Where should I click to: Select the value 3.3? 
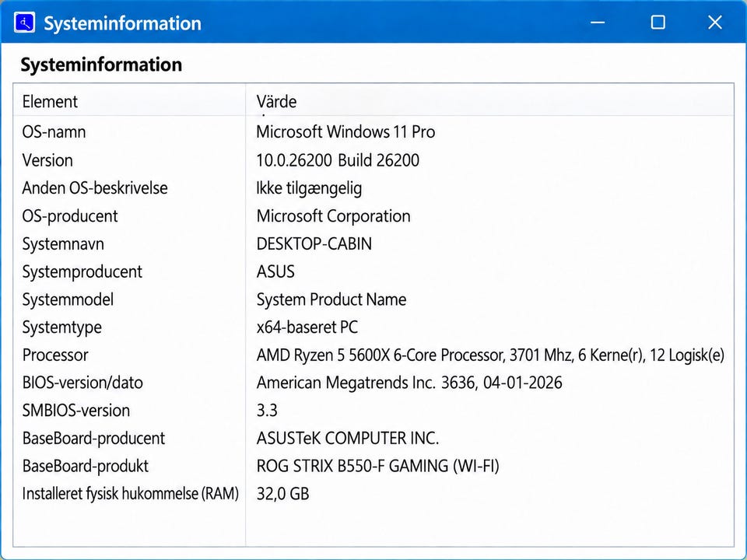click(267, 411)
